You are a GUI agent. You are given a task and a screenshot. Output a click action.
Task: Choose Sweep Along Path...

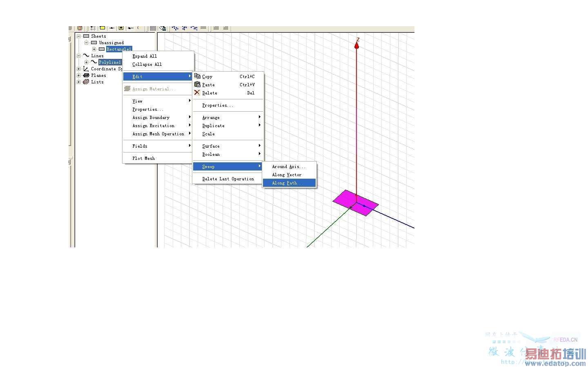pyautogui.click(x=290, y=183)
